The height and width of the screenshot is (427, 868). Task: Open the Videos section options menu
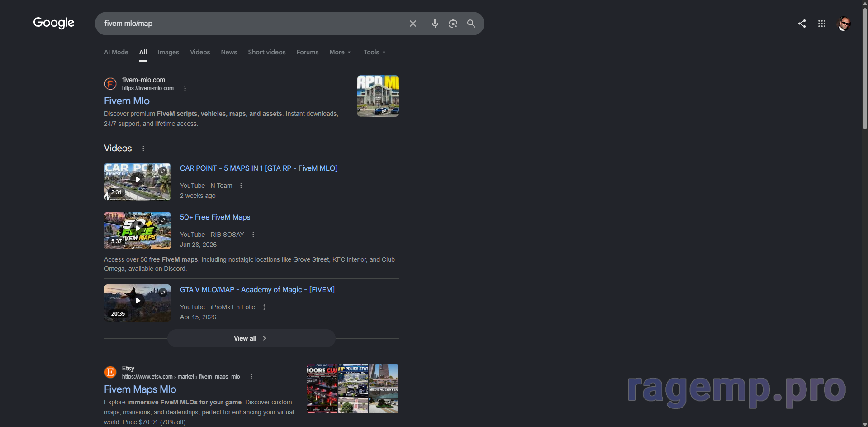coord(143,149)
